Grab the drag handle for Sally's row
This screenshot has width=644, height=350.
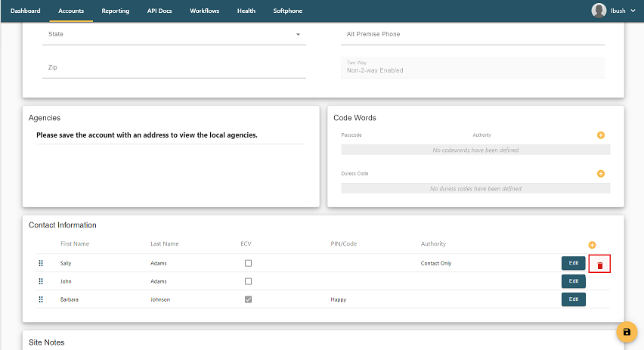[41, 263]
